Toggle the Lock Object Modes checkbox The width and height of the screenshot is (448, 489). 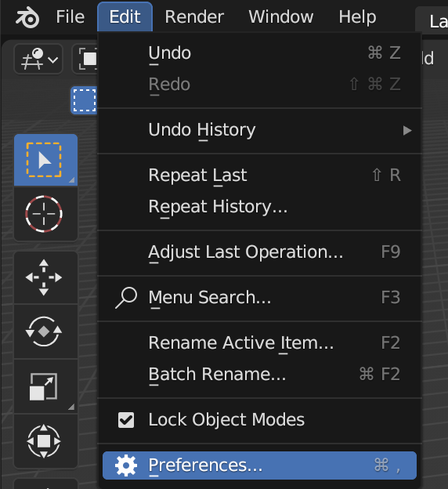click(x=126, y=420)
